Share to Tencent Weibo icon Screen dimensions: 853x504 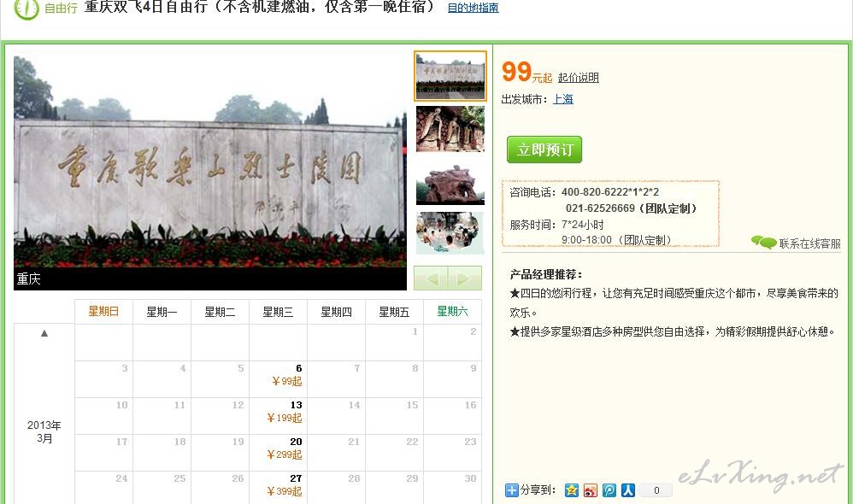click(609, 489)
